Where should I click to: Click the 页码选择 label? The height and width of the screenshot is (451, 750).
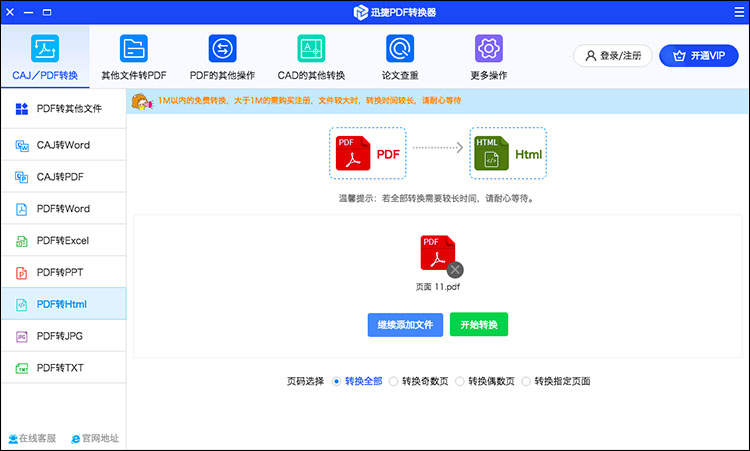click(x=306, y=382)
